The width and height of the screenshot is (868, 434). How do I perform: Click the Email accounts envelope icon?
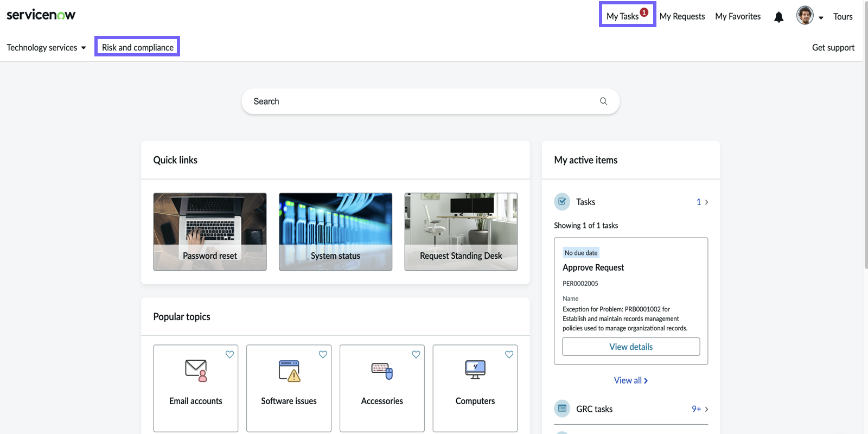click(196, 371)
